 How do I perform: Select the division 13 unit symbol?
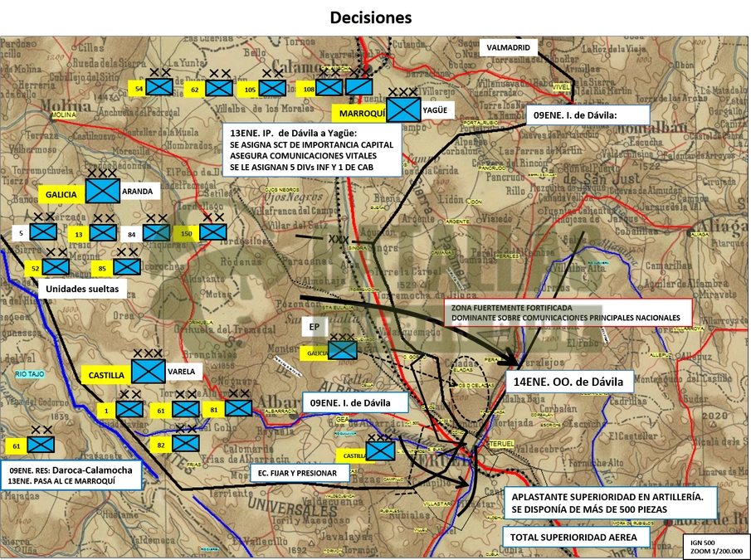point(103,233)
